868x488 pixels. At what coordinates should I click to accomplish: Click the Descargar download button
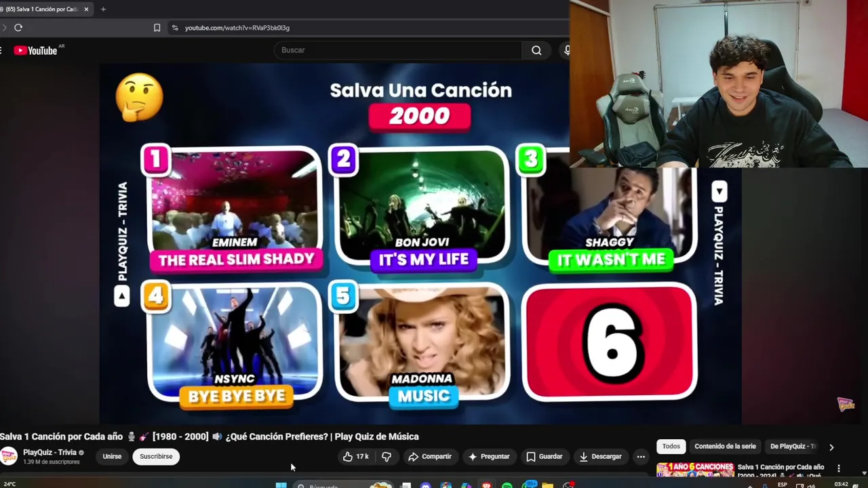[599, 457]
